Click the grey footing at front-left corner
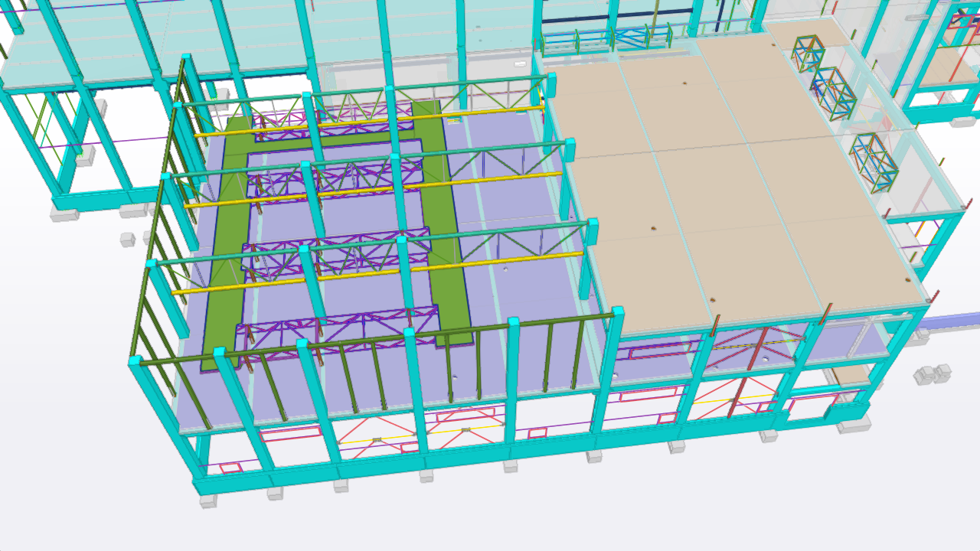980x551 pixels. (207, 500)
